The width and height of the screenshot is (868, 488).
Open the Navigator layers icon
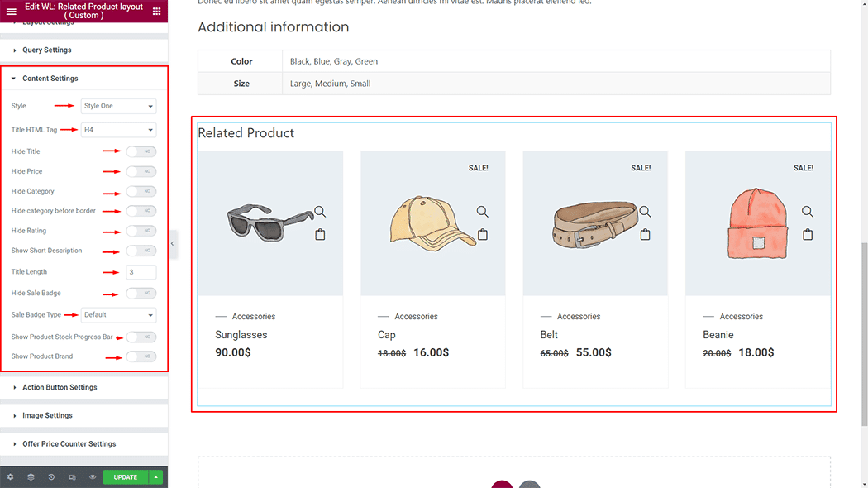pos(31,477)
